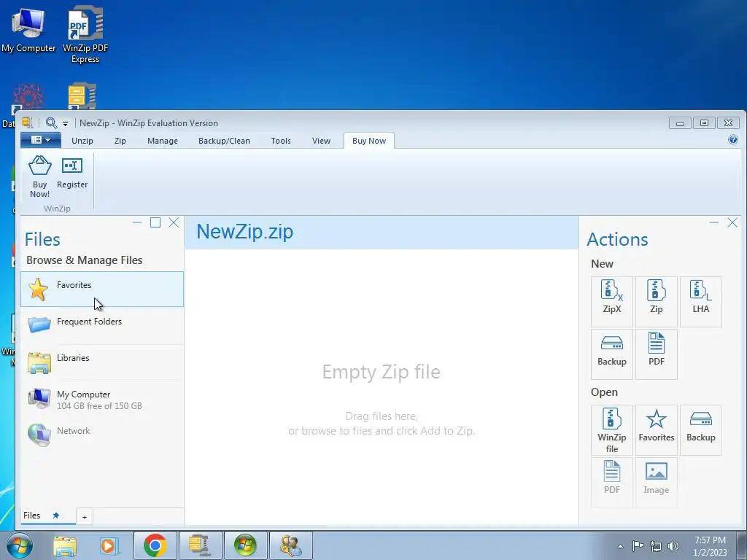Image resolution: width=747 pixels, height=560 pixels.
Task: Create a new Zip archive in Actions
Action: (656, 301)
